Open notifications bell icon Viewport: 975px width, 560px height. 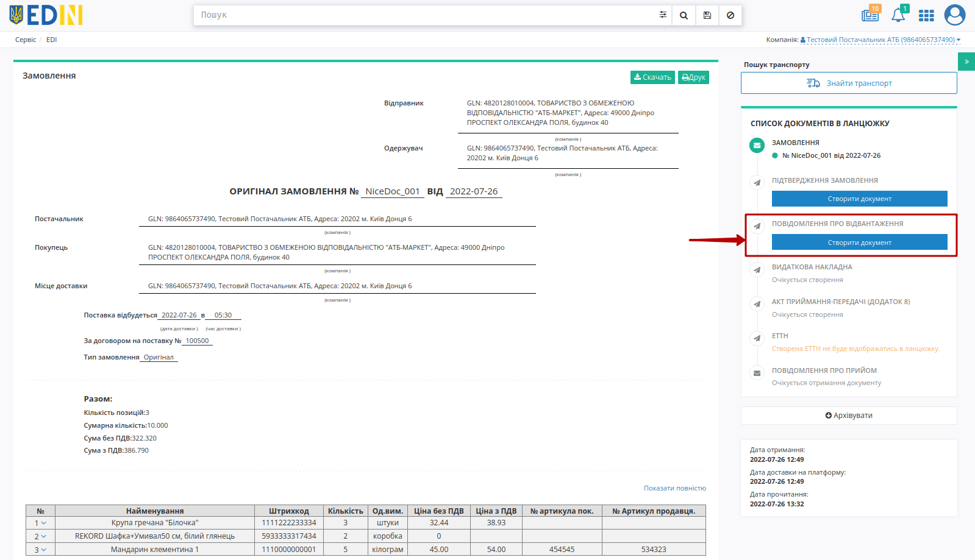tap(899, 15)
